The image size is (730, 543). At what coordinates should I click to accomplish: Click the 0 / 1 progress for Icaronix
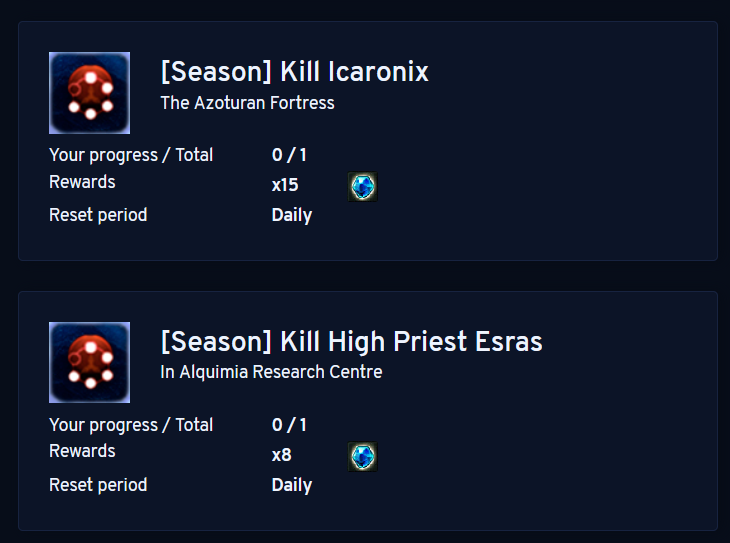(289, 155)
